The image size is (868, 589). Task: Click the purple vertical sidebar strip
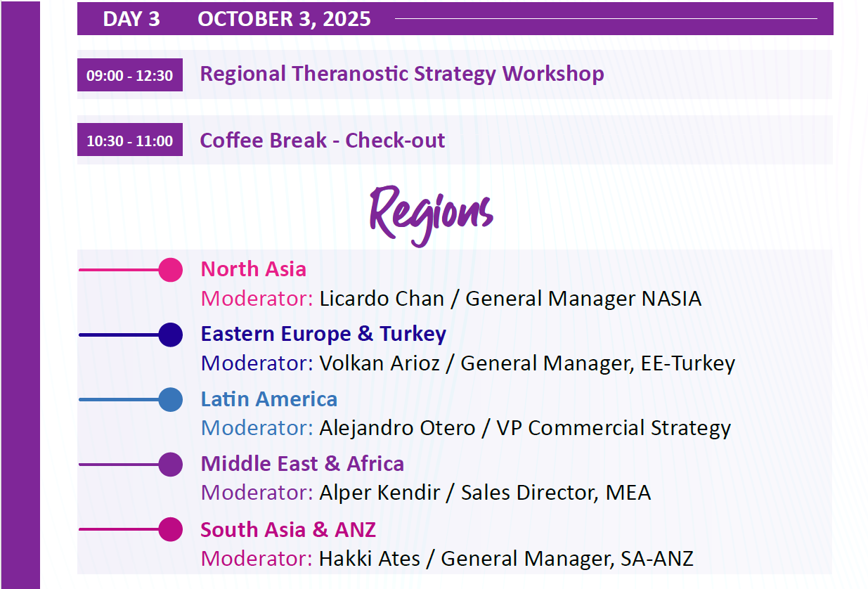point(20,295)
